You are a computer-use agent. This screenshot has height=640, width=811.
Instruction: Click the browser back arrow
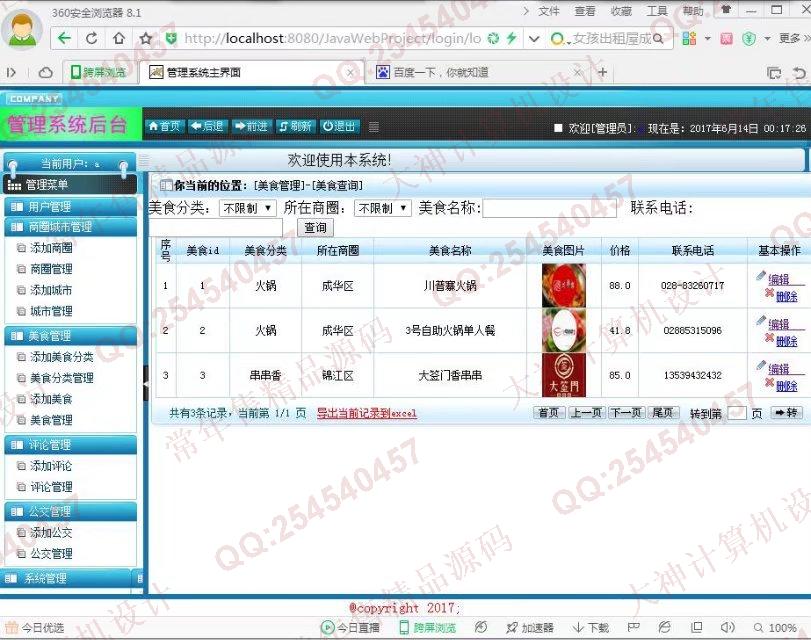click(x=64, y=38)
